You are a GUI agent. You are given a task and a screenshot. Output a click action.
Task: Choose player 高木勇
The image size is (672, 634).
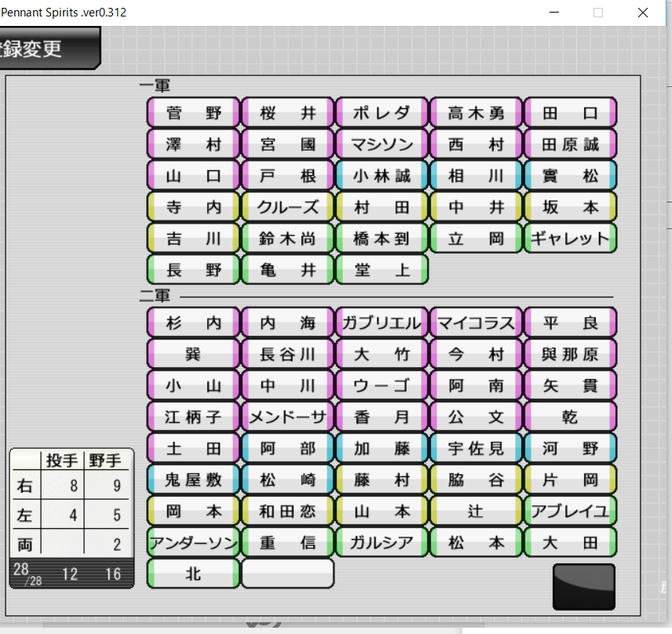(477, 113)
